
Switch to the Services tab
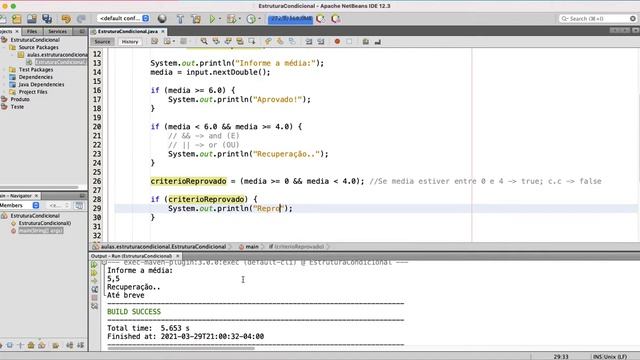[x=57, y=31]
